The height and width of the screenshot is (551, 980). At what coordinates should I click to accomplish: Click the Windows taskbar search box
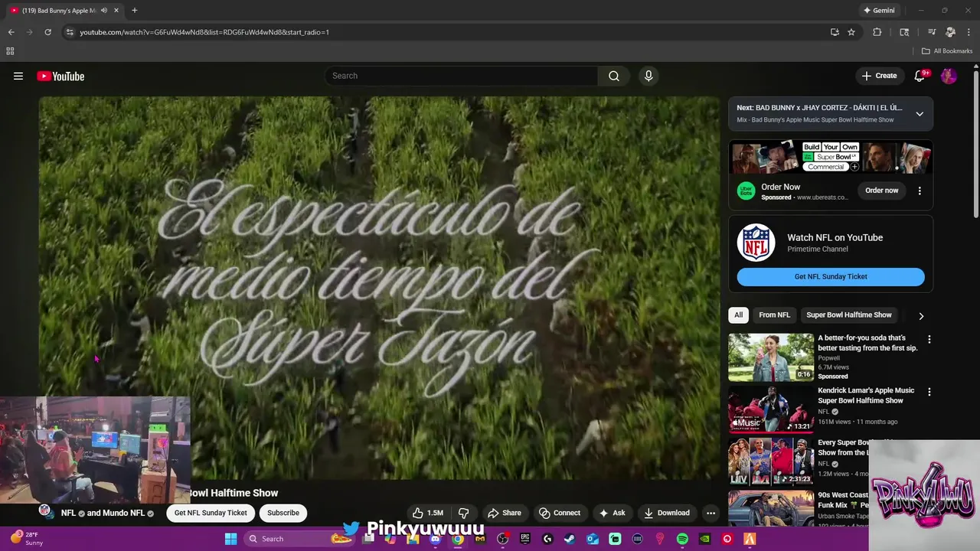point(299,539)
